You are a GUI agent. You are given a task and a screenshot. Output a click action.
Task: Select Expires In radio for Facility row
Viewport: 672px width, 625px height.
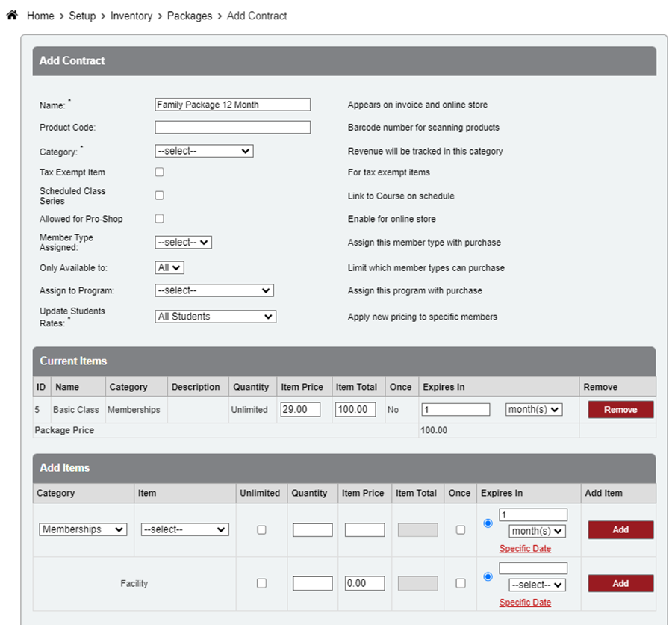pyautogui.click(x=488, y=576)
